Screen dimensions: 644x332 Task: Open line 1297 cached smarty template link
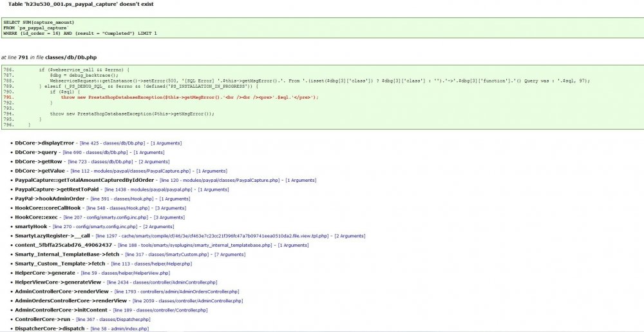tap(212, 236)
